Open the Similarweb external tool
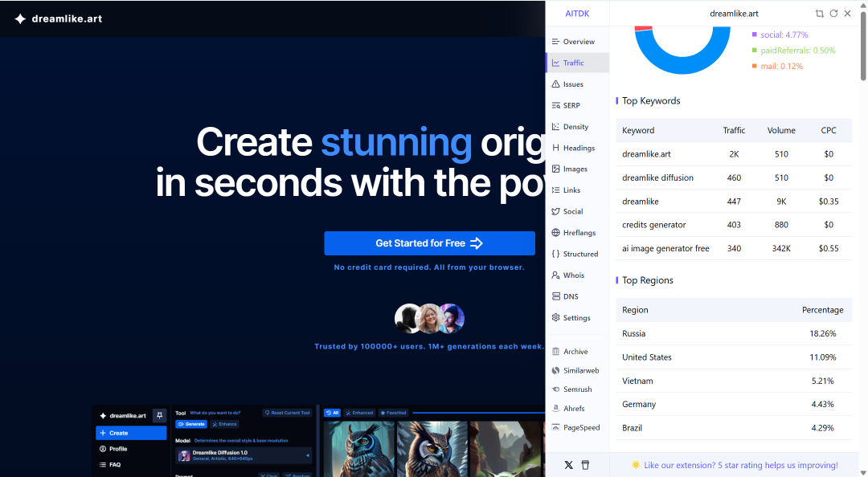Screen dimensions: 868x477 pos(577,370)
